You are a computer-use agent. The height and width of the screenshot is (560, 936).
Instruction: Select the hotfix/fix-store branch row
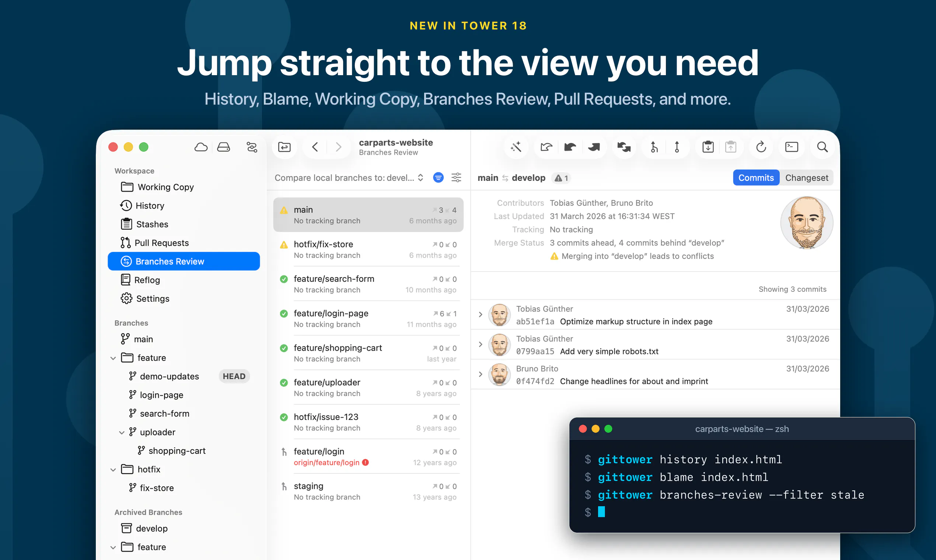pos(369,249)
